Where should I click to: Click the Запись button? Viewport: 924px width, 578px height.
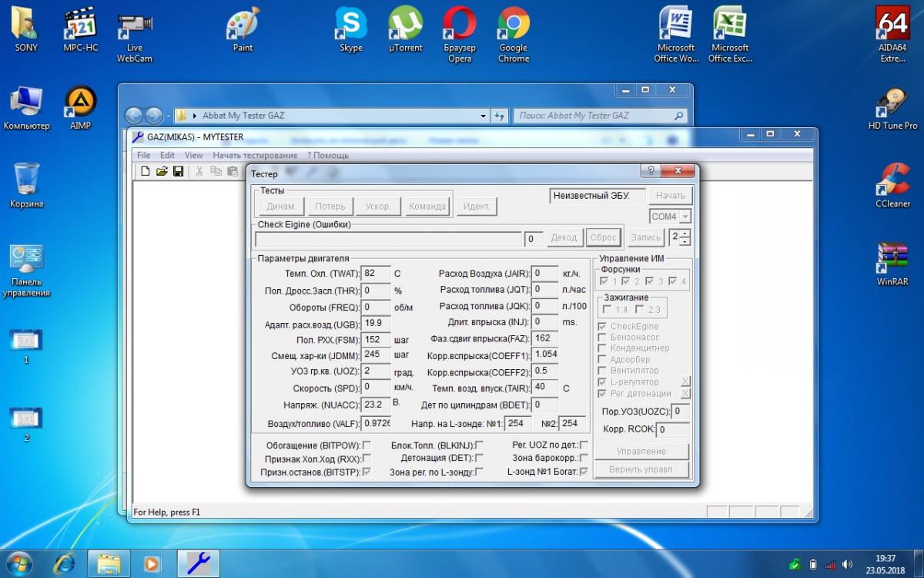(646, 238)
